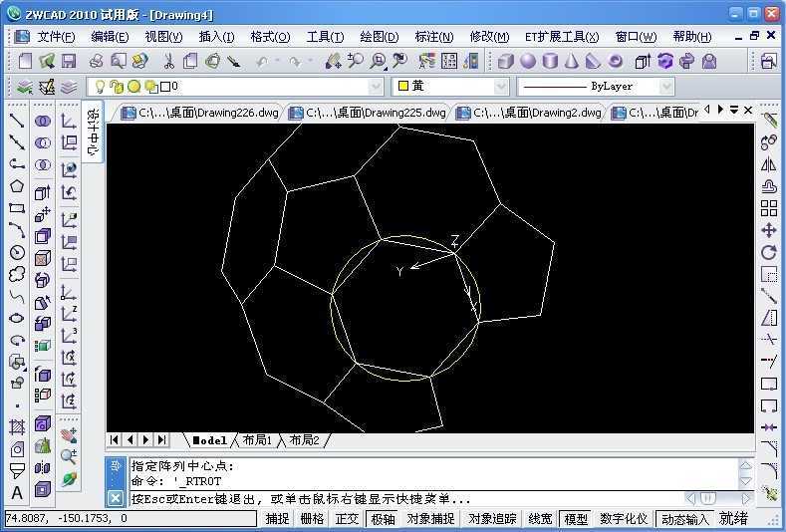The image size is (786, 532).
Task: Close the command line panel
Action: point(116,498)
